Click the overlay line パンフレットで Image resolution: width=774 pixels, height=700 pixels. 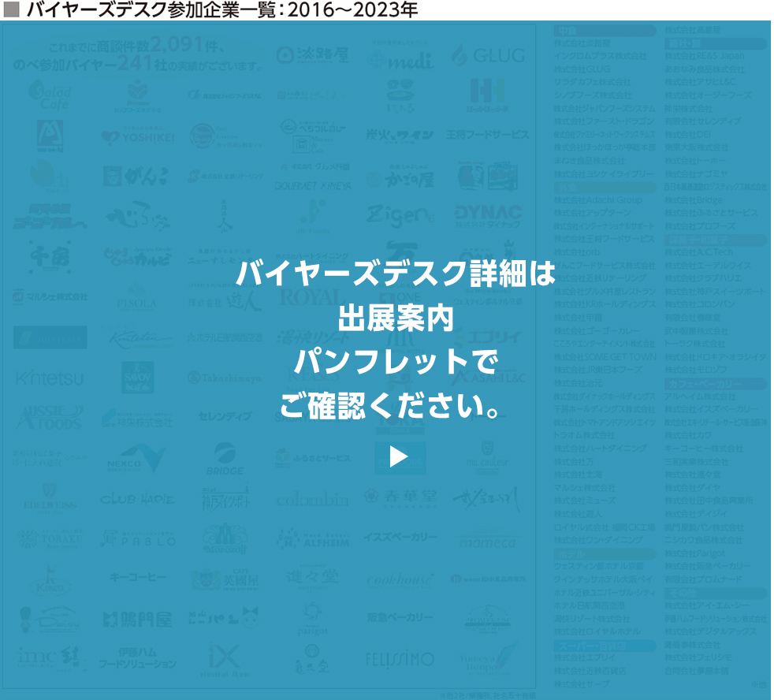(x=396, y=361)
